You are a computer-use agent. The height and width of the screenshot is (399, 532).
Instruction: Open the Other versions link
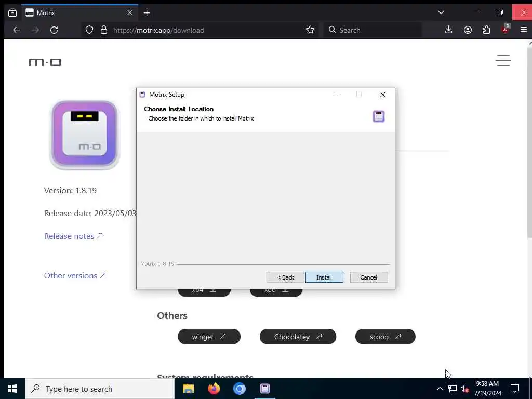pos(75,275)
